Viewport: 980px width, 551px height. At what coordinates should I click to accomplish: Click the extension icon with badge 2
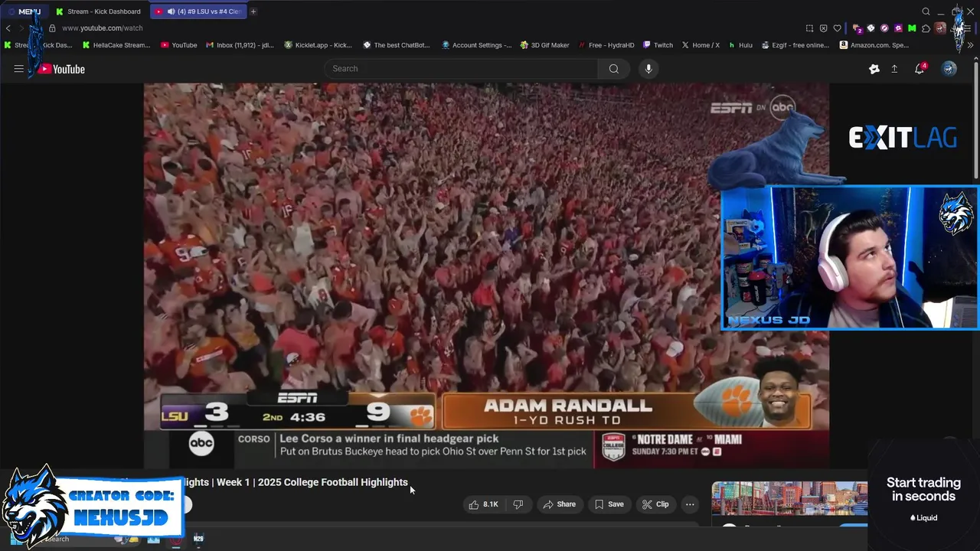pos(857,28)
